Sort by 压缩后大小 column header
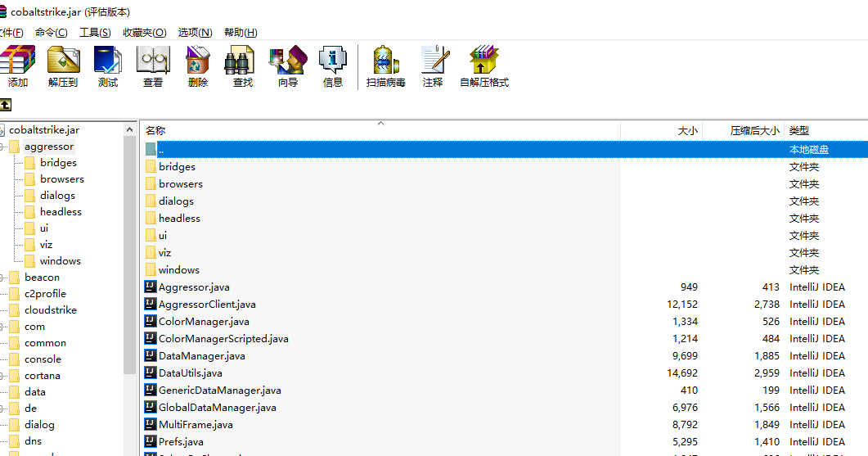868x456 pixels. click(744, 131)
